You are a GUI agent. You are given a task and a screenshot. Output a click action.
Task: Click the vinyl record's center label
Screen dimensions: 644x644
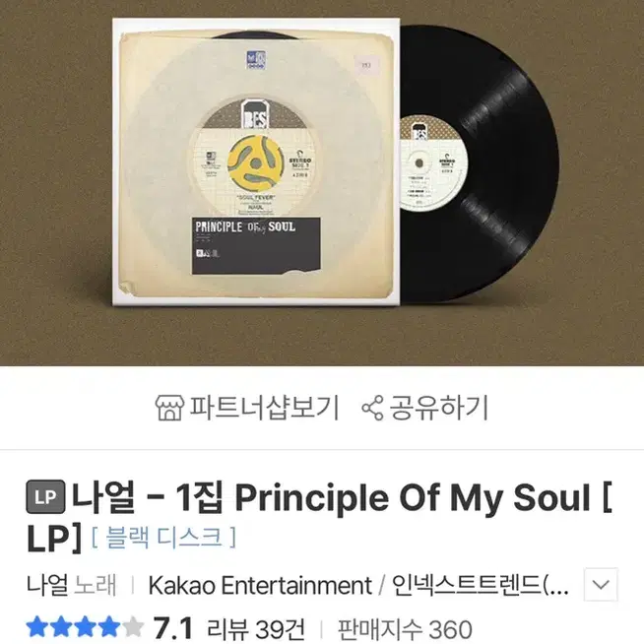point(432,163)
